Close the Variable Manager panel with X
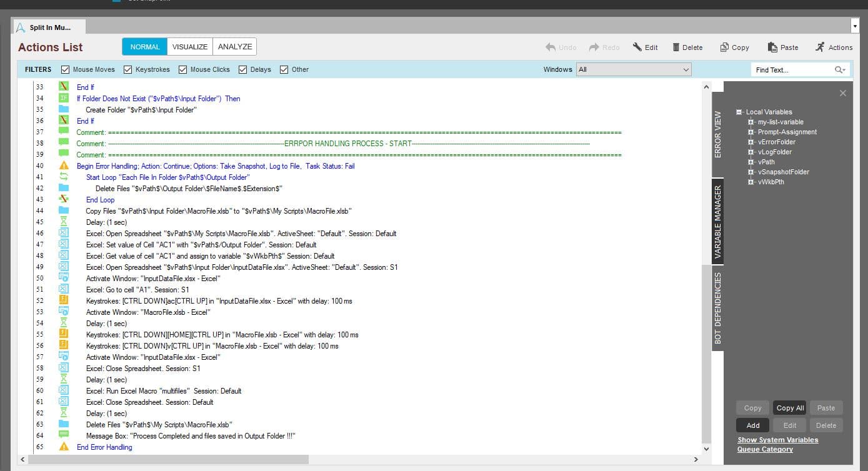Viewport: 868px width, 471px height. coord(842,93)
